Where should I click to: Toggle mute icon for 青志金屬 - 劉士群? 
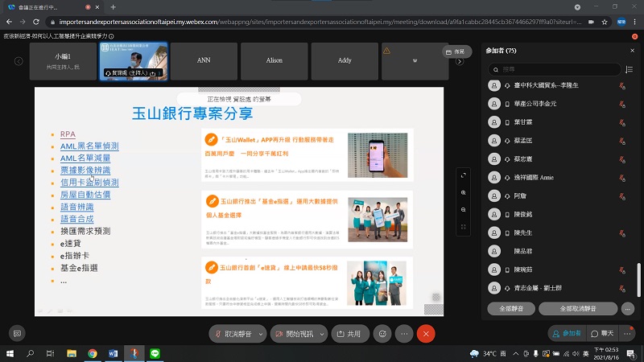pos(622,288)
